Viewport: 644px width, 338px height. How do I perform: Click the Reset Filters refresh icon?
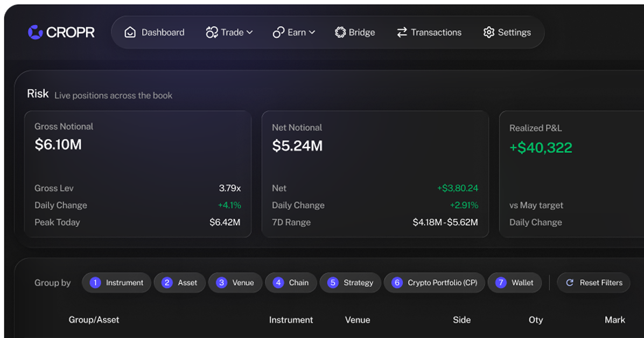[x=570, y=283]
